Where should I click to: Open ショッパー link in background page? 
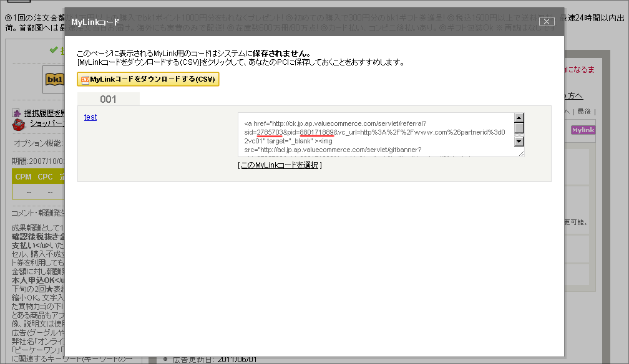(47, 123)
